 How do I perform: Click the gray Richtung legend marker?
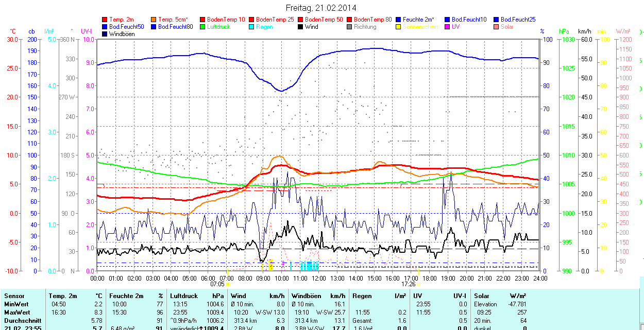pyautogui.click(x=350, y=27)
